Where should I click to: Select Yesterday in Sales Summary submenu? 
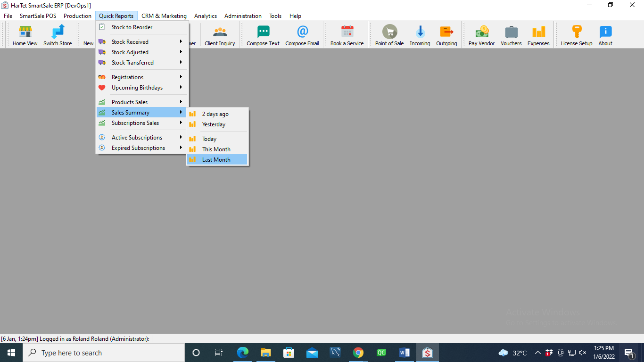click(x=214, y=124)
